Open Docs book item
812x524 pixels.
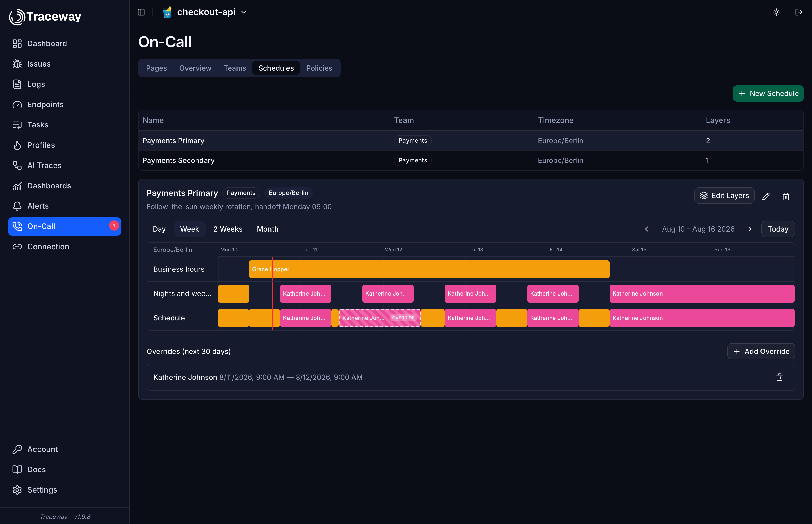[65, 470]
